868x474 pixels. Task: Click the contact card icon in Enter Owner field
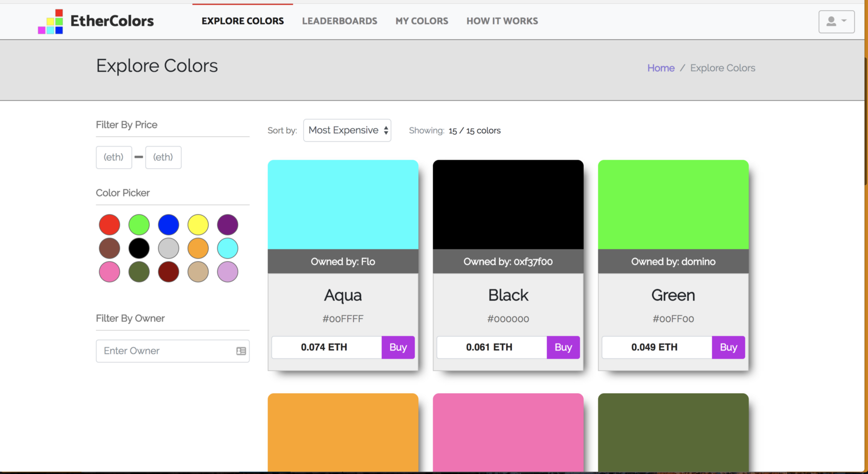(x=241, y=351)
